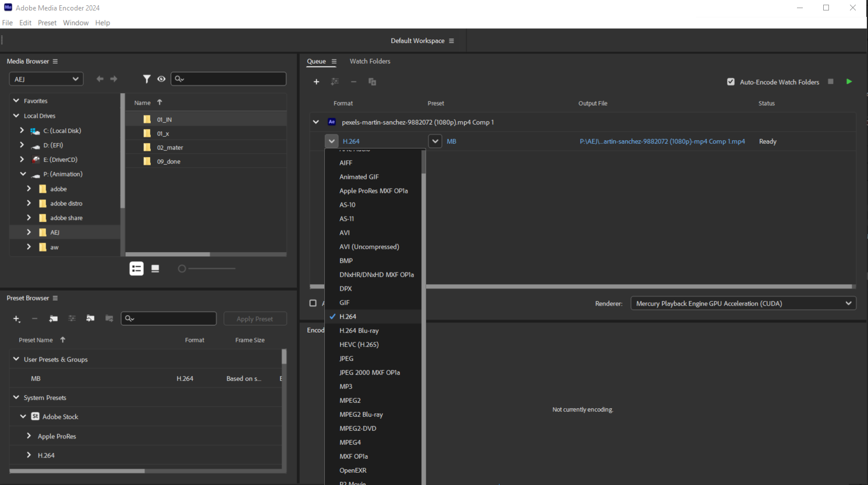
Task: Click the Apply Preset button
Action: coord(254,319)
